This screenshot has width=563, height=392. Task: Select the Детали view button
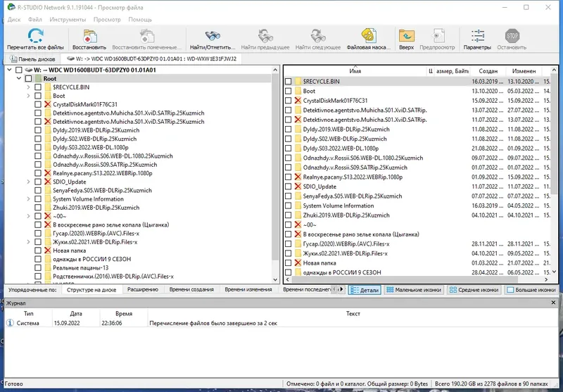point(365,290)
